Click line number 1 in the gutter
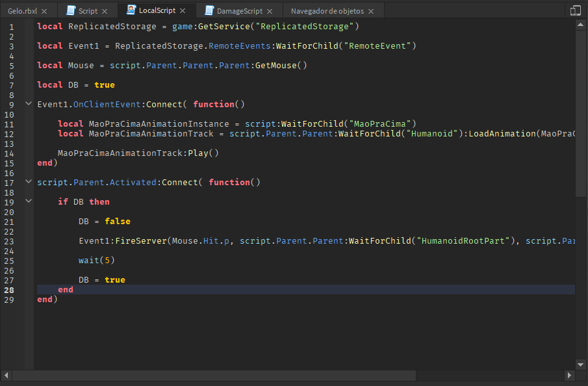 [12, 27]
